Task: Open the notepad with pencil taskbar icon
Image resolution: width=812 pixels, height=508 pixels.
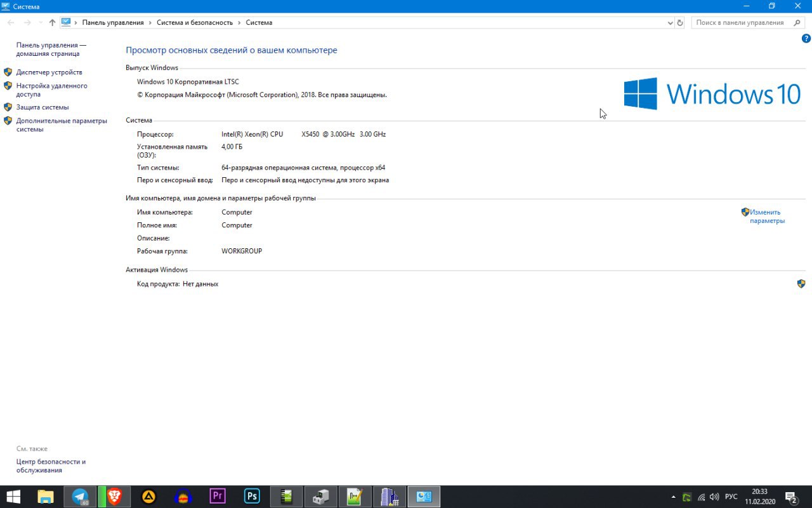Action: (x=355, y=496)
